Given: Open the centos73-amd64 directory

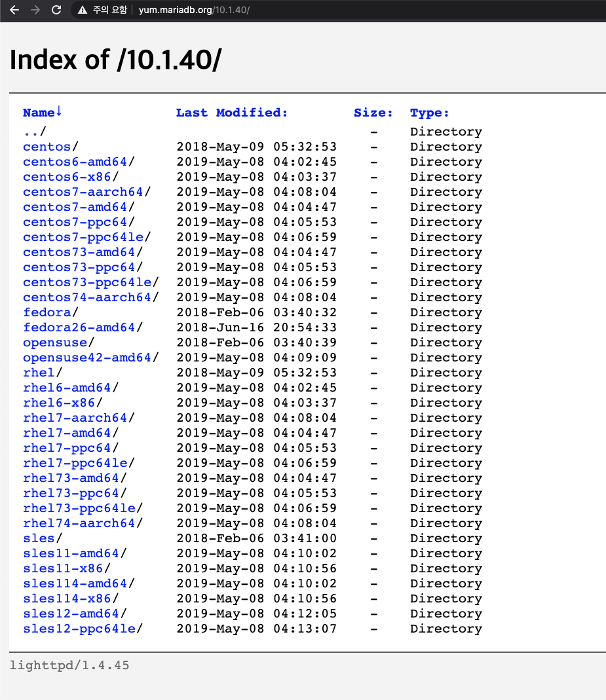Looking at the screenshot, I should pyautogui.click(x=79, y=252).
